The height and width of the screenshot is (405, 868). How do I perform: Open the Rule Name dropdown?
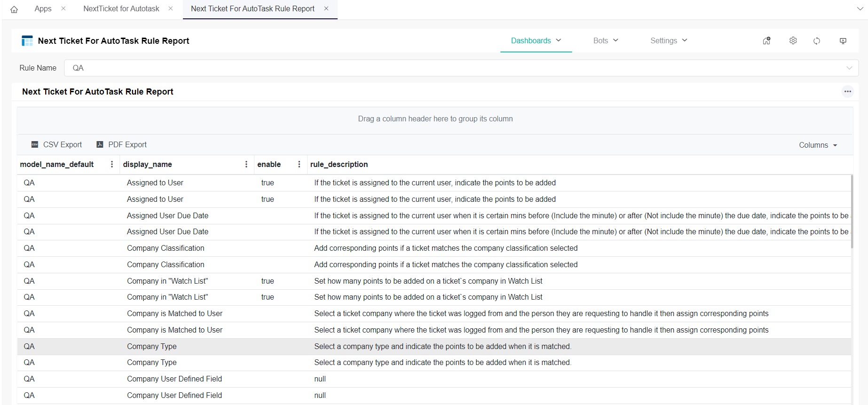461,68
